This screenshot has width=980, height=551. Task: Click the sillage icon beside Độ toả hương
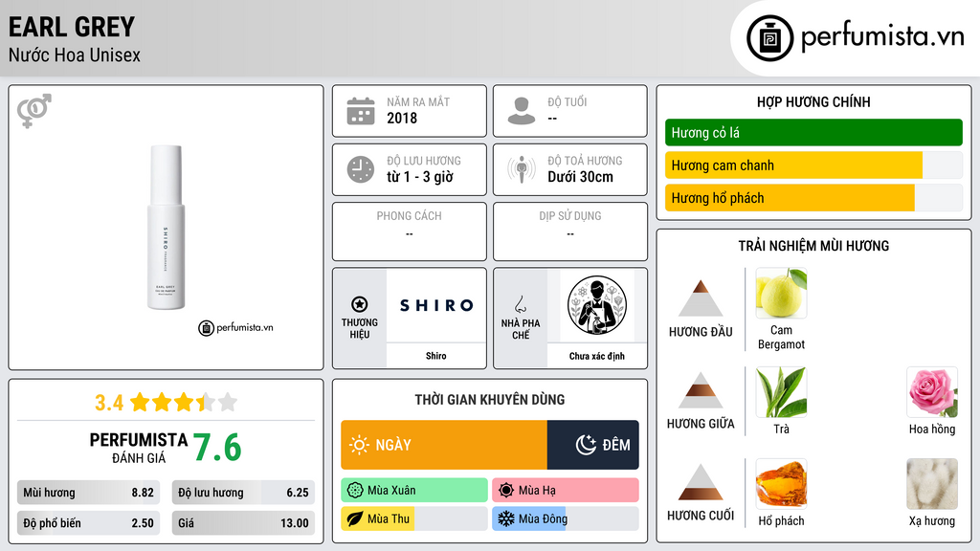(522, 169)
